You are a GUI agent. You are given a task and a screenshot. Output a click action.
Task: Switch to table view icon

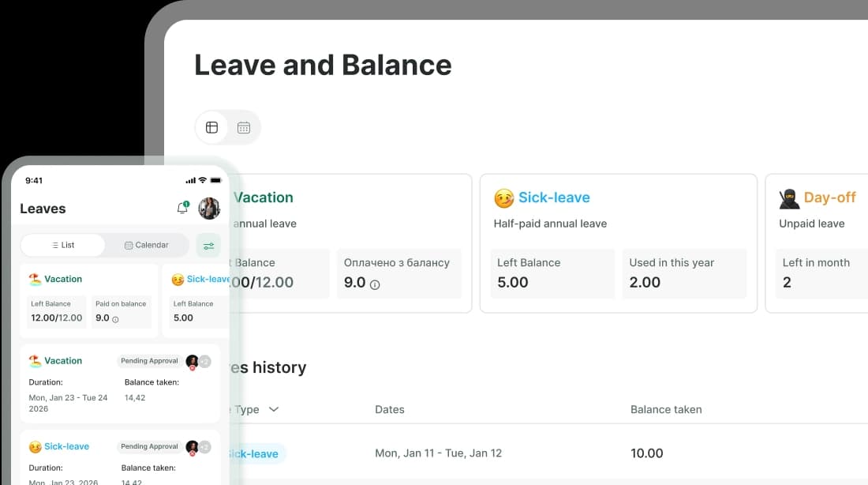click(x=211, y=127)
